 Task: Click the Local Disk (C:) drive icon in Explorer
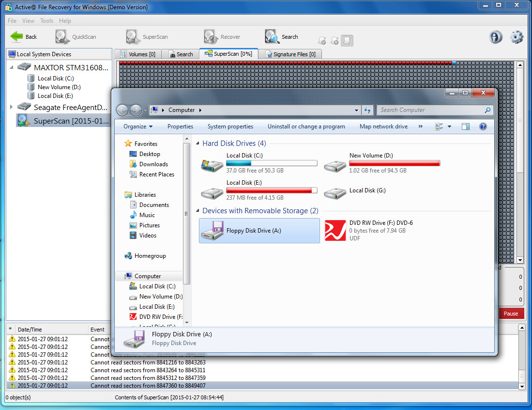(212, 165)
